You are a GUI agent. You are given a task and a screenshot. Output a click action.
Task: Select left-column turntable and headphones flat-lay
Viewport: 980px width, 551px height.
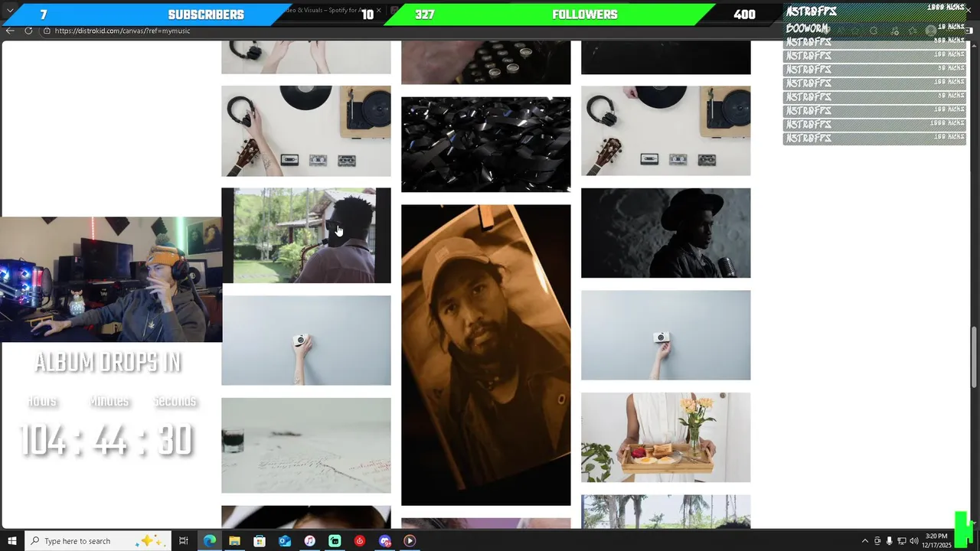306,131
